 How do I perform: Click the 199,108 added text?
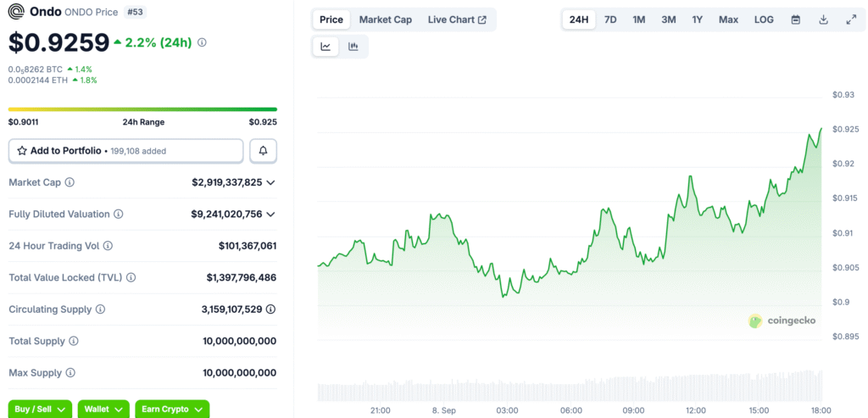138,151
